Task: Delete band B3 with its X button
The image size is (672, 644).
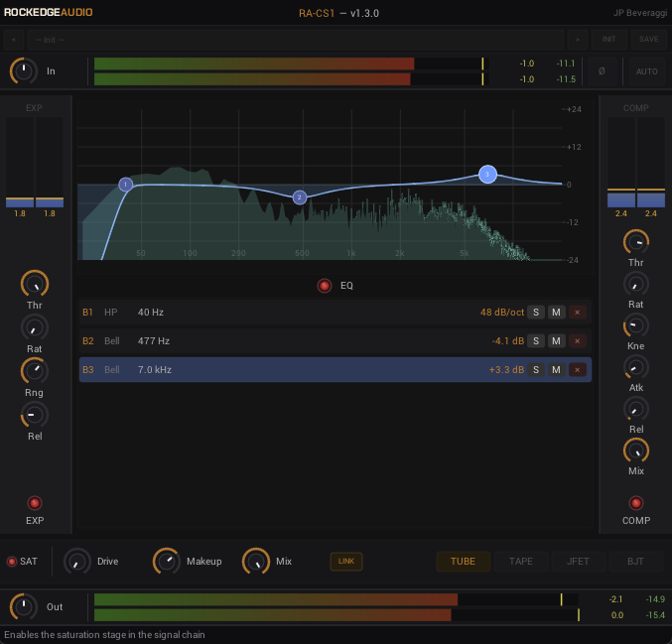Action: coord(578,370)
